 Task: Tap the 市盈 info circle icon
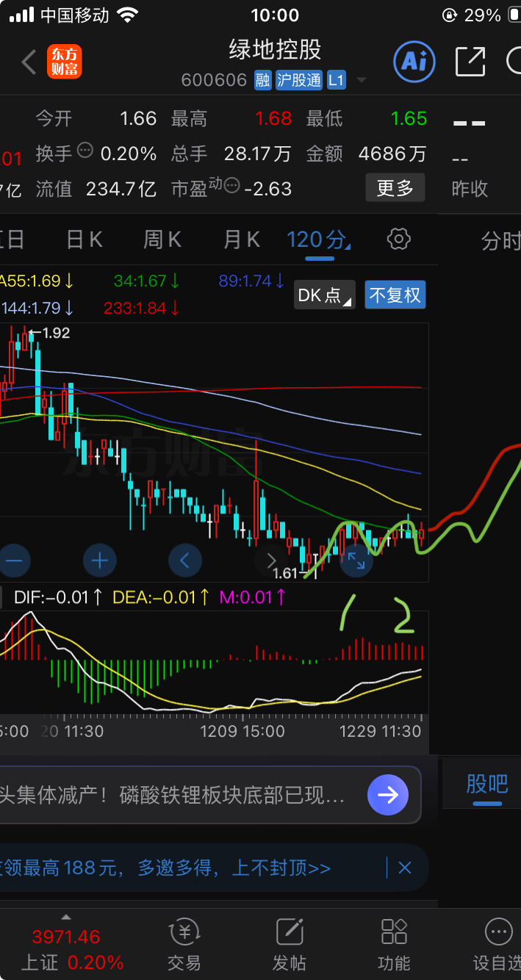231,187
